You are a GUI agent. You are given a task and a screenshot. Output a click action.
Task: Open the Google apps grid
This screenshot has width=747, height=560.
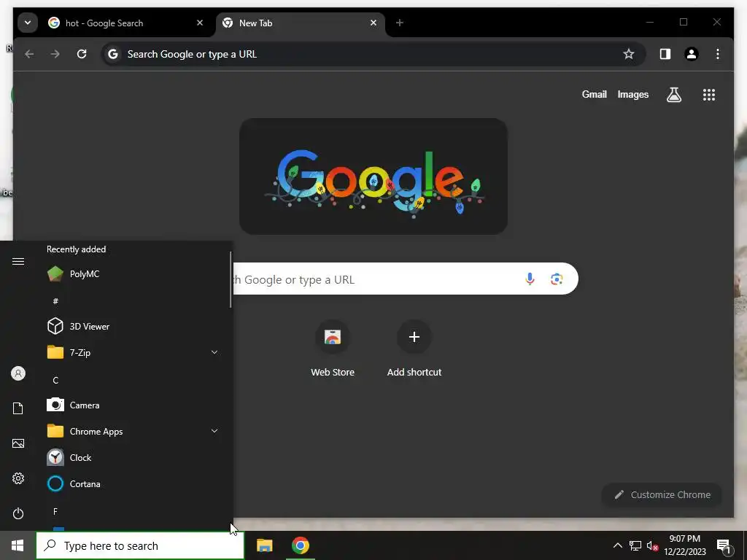click(x=709, y=95)
